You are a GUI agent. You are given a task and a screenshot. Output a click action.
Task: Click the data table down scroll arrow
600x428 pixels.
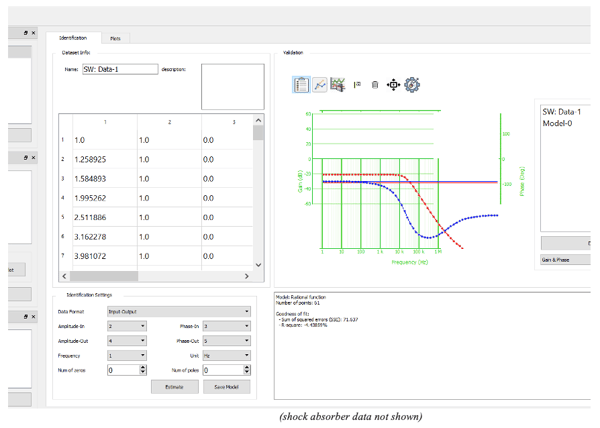point(258,265)
